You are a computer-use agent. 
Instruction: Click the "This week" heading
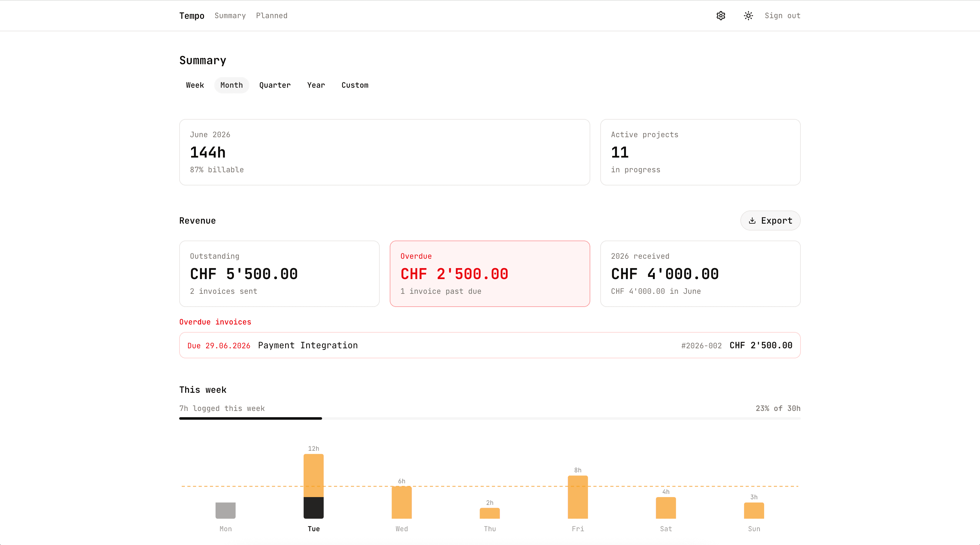pyautogui.click(x=203, y=390)
